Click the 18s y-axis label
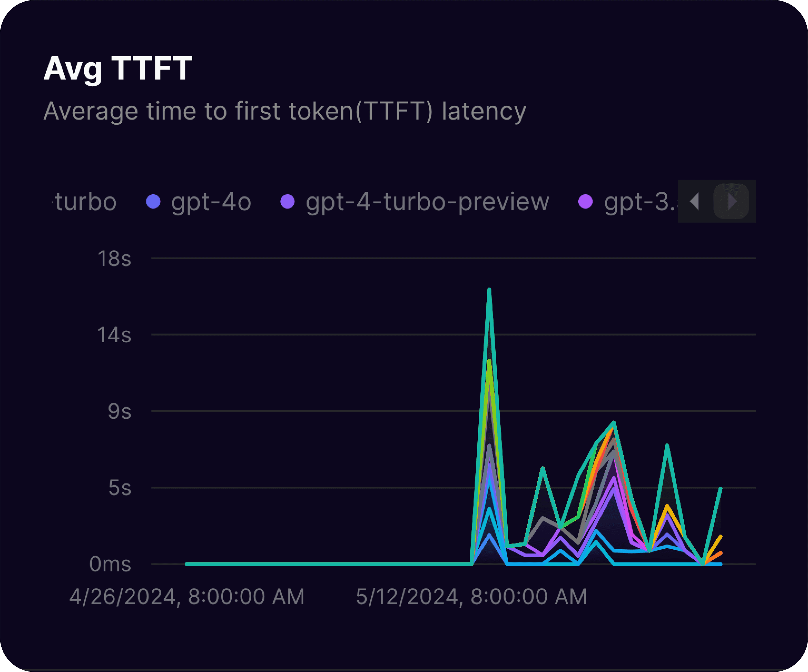Image resolution: width=808 pixels, height=672 pixels. click(114, 259)
